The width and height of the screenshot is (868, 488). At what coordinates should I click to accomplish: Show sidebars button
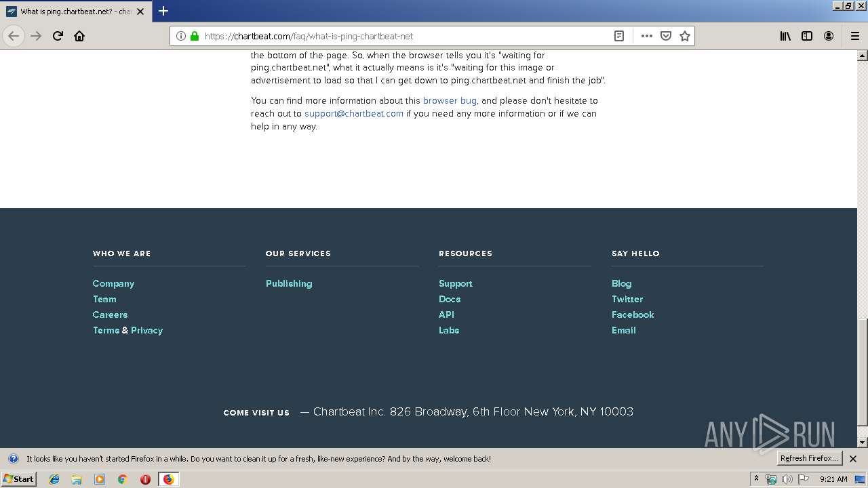point(807,36)
